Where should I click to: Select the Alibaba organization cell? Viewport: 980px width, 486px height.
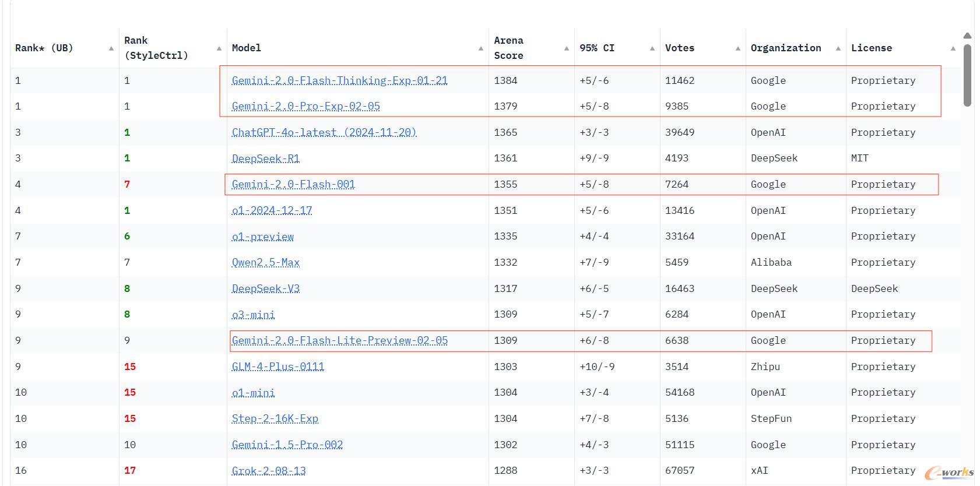point(771,262)
